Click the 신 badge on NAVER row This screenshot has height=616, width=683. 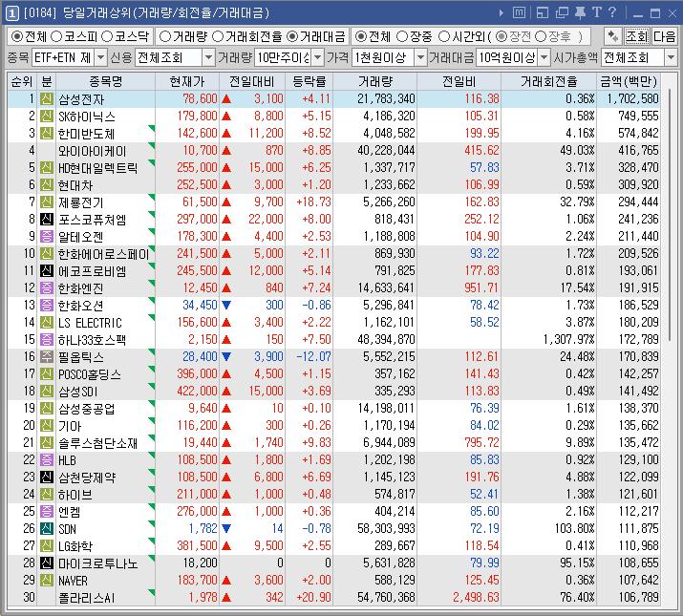click(x=47, y=581)
